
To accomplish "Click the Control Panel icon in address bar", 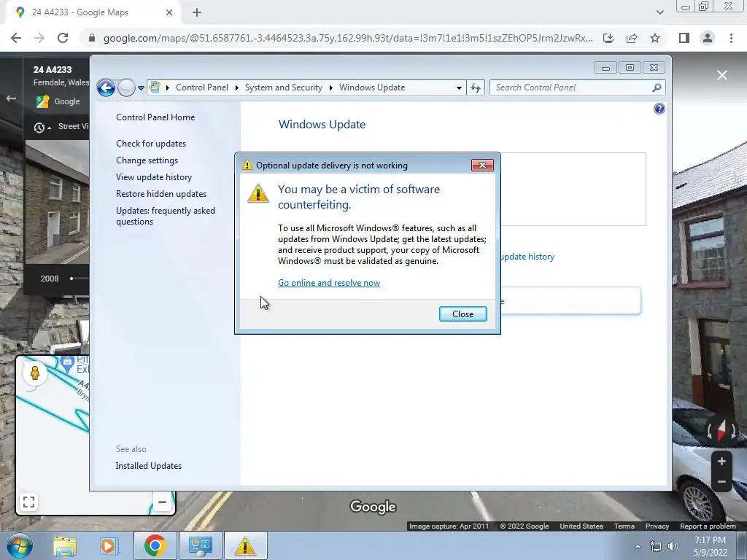I will [x=155, y=87].
